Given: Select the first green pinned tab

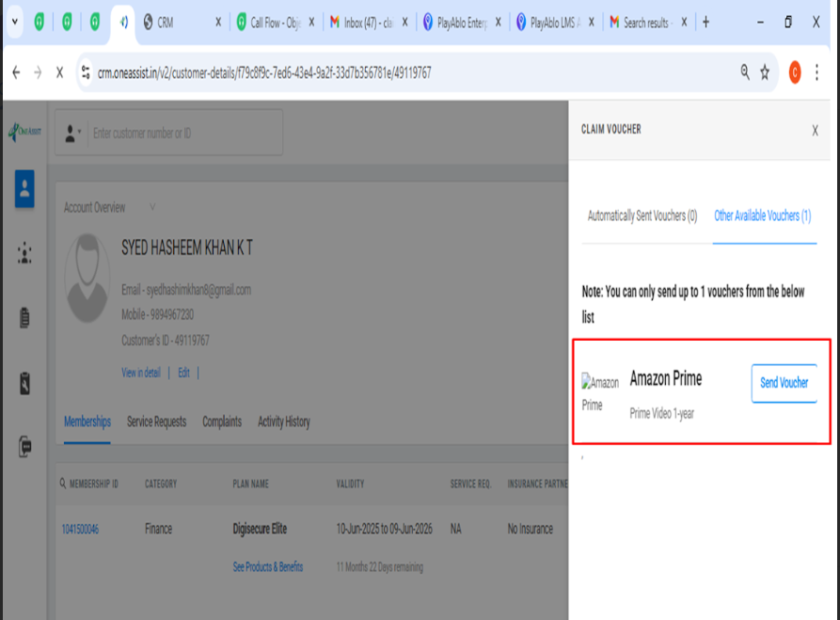Looking at the screenshot, I should [x=40, y=22].
